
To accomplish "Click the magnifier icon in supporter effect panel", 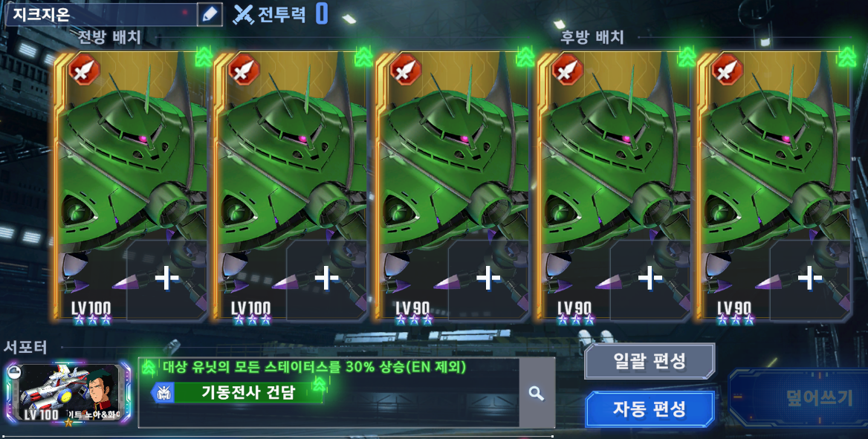I will (x=536, y=394).
